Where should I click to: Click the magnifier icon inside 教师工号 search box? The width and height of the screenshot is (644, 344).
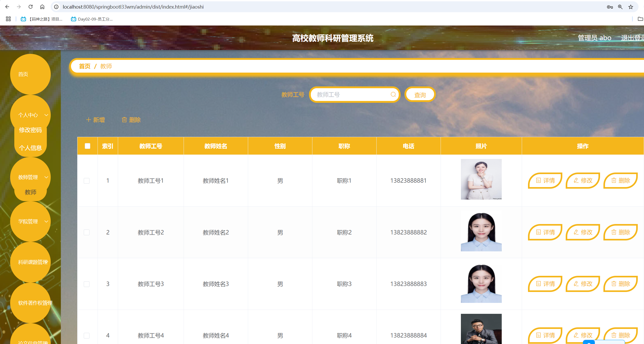pos(393,94)
